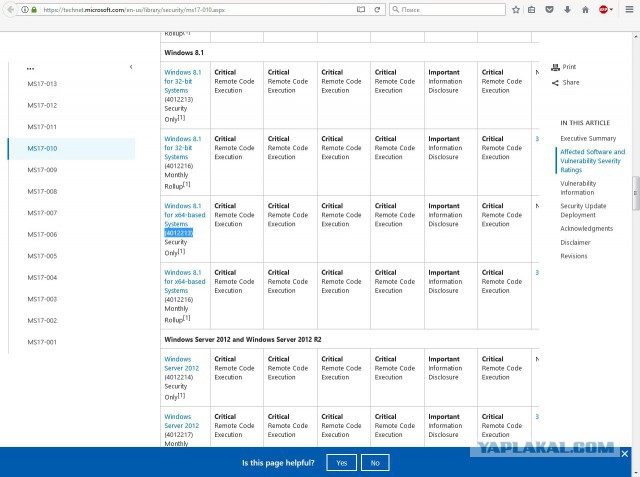Open MS17-004 in the left navigation
Viewport: 640px width, 477px height.
click(42, 277)
